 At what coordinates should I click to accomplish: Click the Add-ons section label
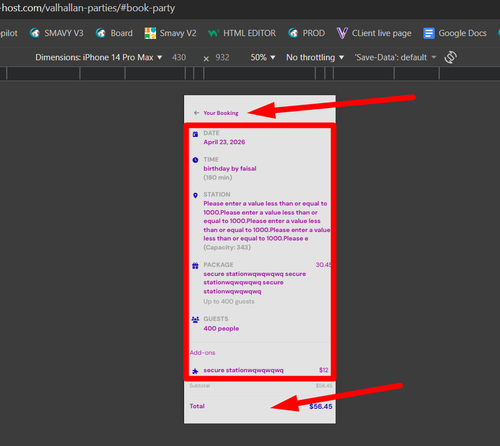coord(202,352)
